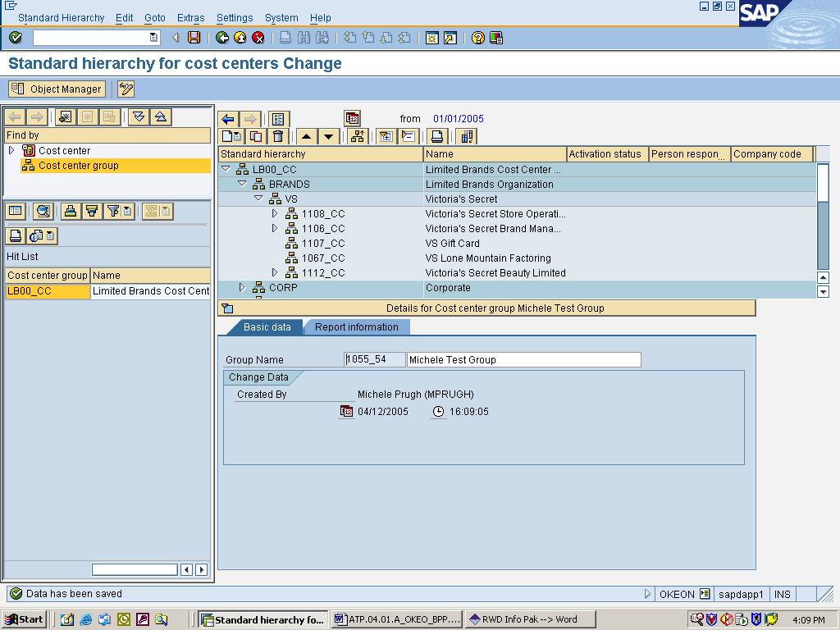This screenshot has height=630, width=840.
Task: Open the validity date calendar icon
Action: pyautogui.click(x=352, y=118)
